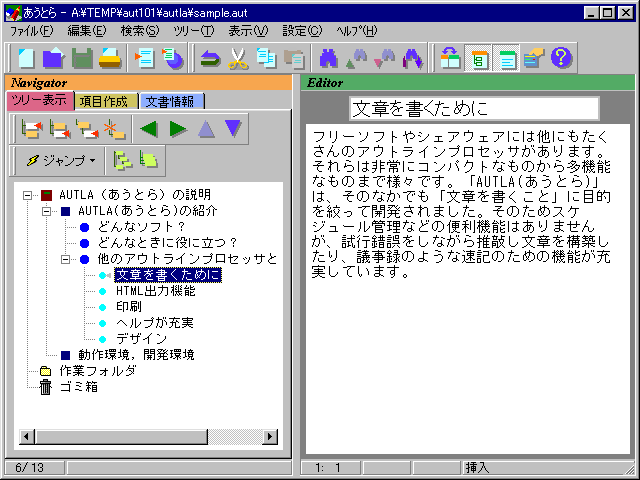Open the ファイル(F) menu
640x480 pixels.
click(31, 31)
